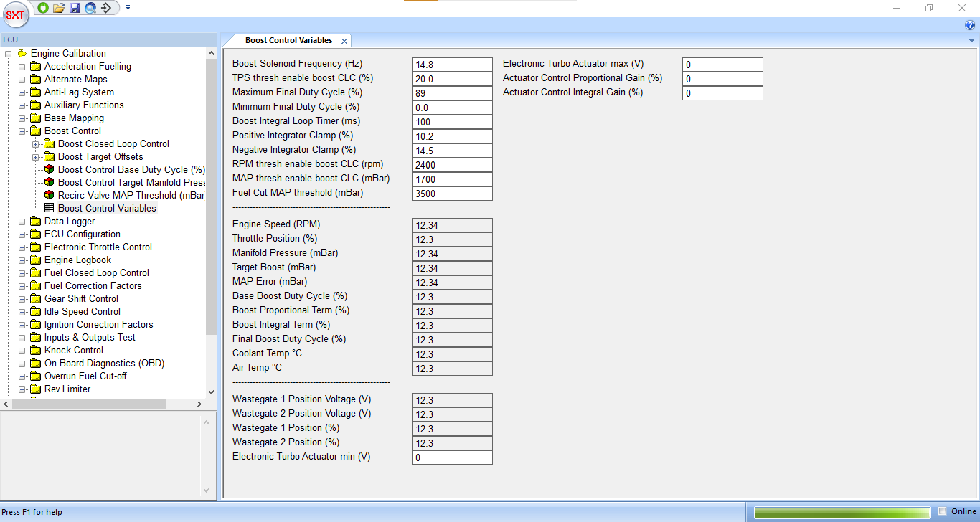Click the Fuel Cut MAP threshold field
The height and width of the screenshot is (522, 980).
[452, 194]
